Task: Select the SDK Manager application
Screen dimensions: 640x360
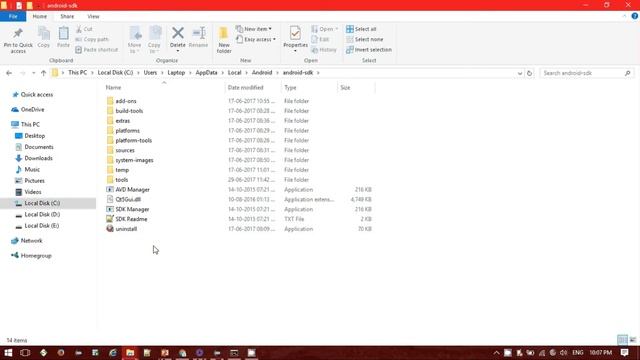Action: click(x=132, y=209)
